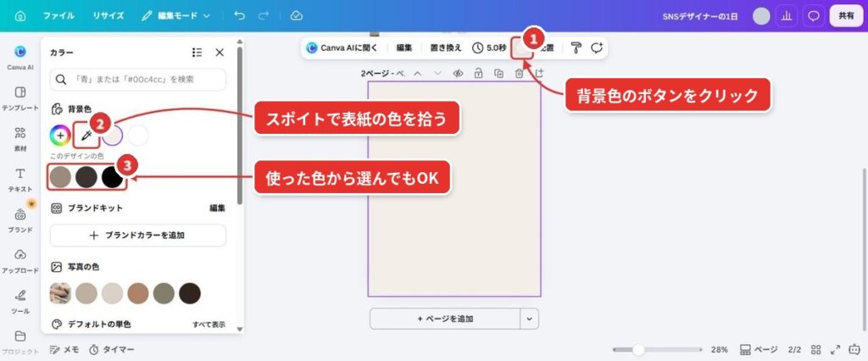Open the テキスト sidebar tab
This screenshot has width=868, height=361.
click(x=20, y=180)
